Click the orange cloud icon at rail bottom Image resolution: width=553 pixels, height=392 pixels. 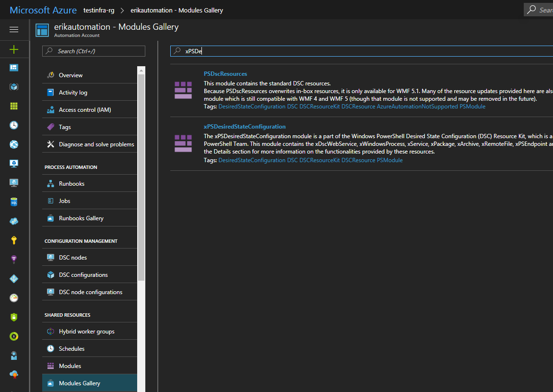pos(14,374)
